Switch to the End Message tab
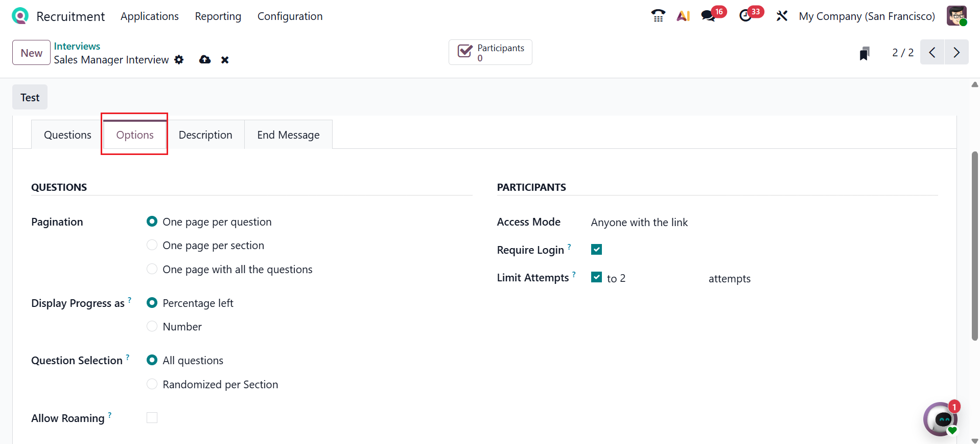Image resolution: width=980 pixels, height=444 pixels. pyautogui.click(x=288, y=135)
